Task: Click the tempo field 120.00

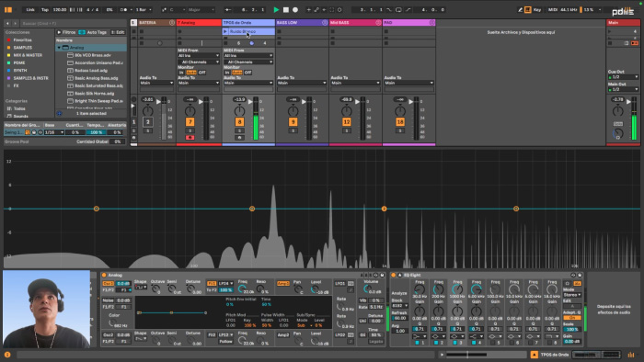Action: click(60, 9)
